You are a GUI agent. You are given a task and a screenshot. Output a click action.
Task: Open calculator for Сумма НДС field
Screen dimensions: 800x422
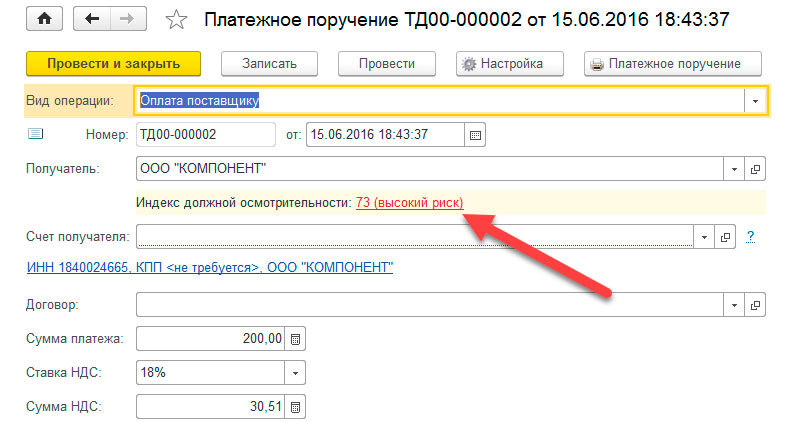point(295,406)
